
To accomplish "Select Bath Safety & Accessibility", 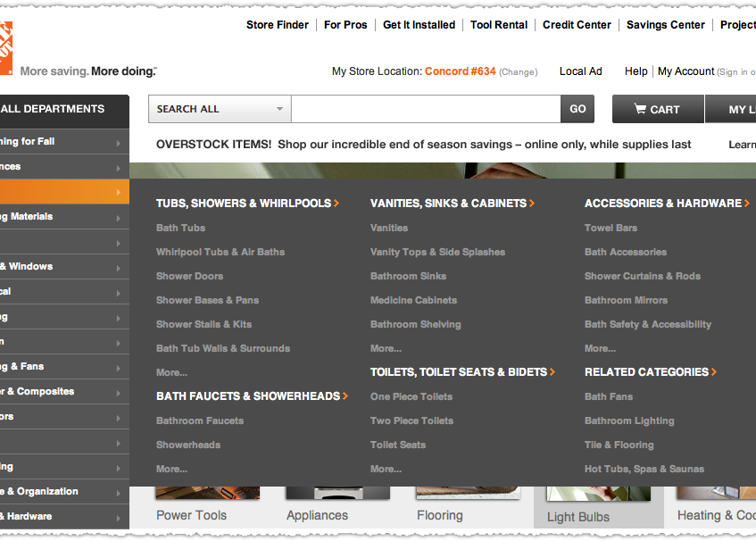I will (x=648, y=324).
